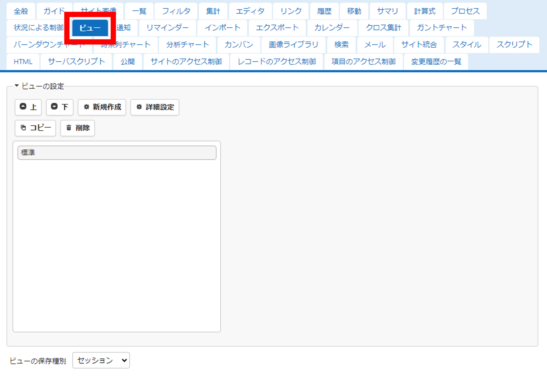Open the メール tab

tap(375, 45)
